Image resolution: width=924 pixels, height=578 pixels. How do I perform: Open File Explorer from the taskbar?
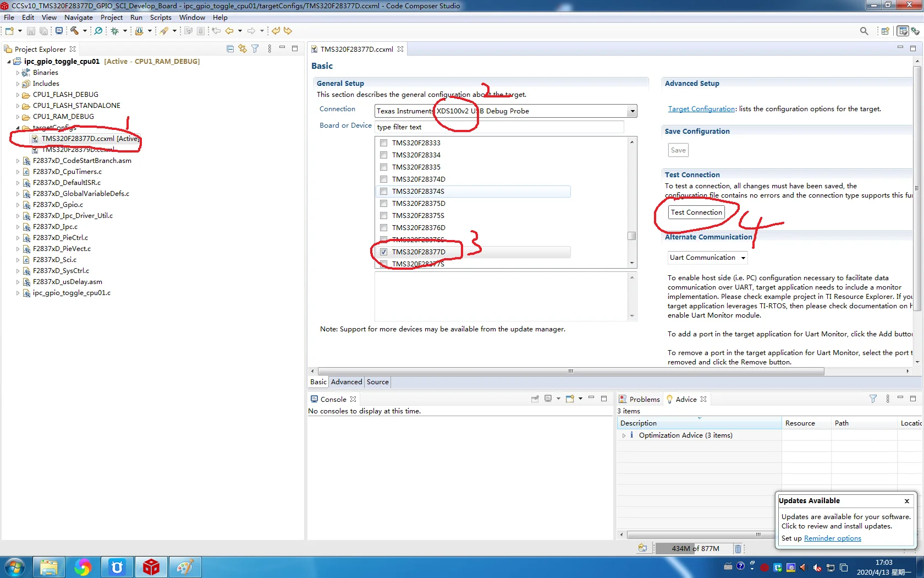(x=48, y=567)
